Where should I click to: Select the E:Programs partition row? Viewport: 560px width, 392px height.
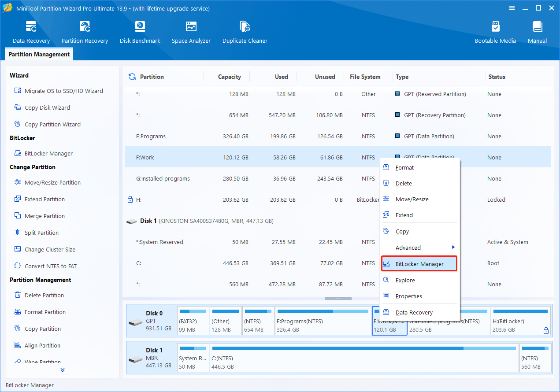[338, 136]
